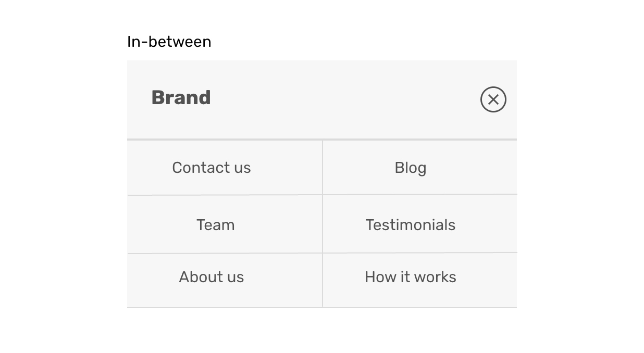Return home via the bold Brand title
The height and width of the screenshot is (353, 644).
[181, 98]
